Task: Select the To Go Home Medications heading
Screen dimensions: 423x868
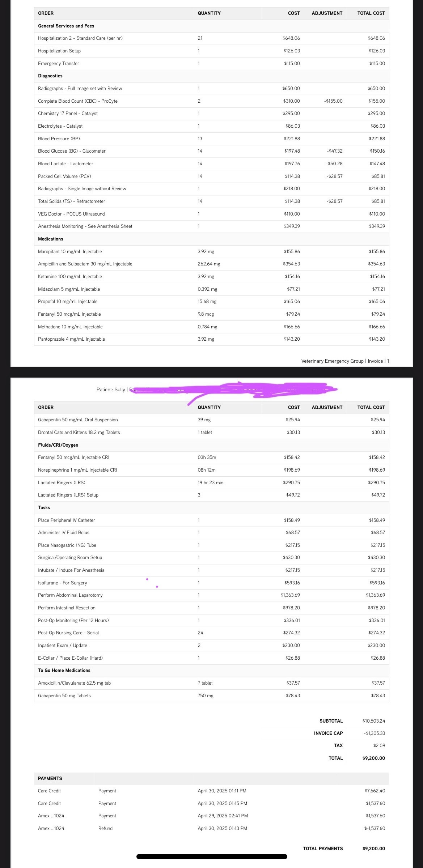Action: coord(64,671)
